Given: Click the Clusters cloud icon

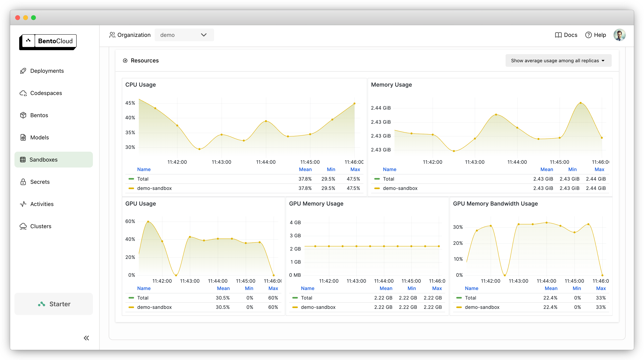Looking at the screenshot, I should click(x=23, y=226).
